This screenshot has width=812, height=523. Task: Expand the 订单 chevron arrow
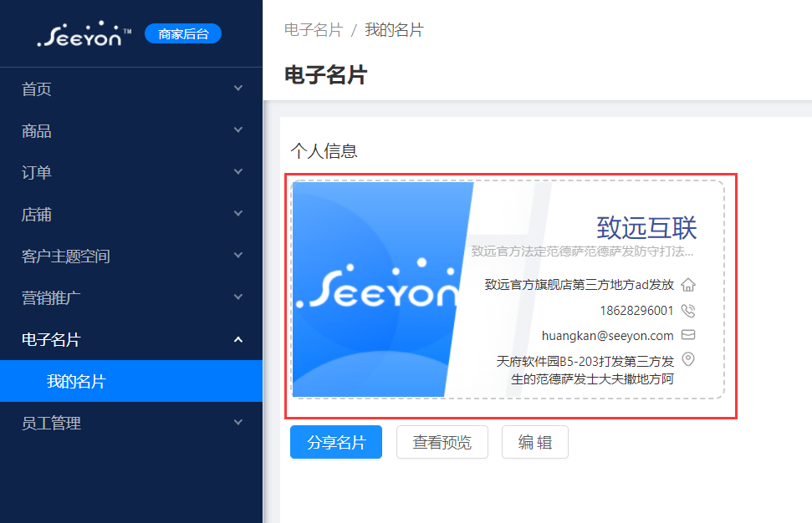pos(238,172)
